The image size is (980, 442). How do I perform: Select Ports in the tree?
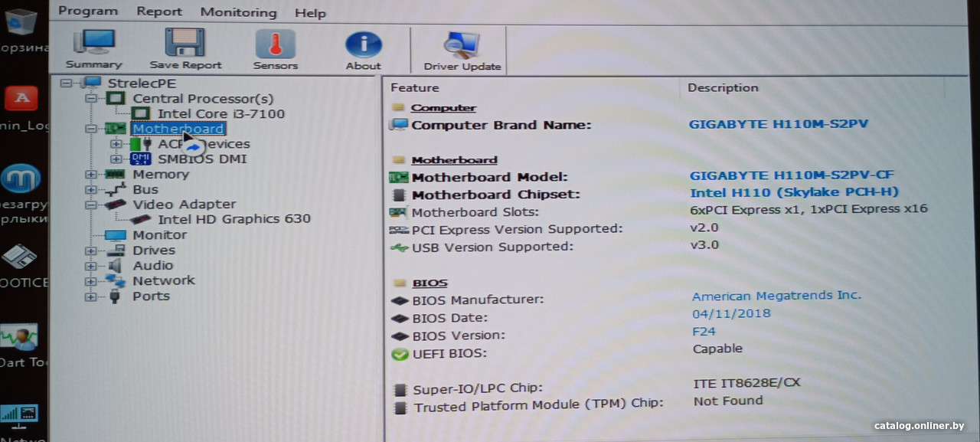[x=152, y=296]
